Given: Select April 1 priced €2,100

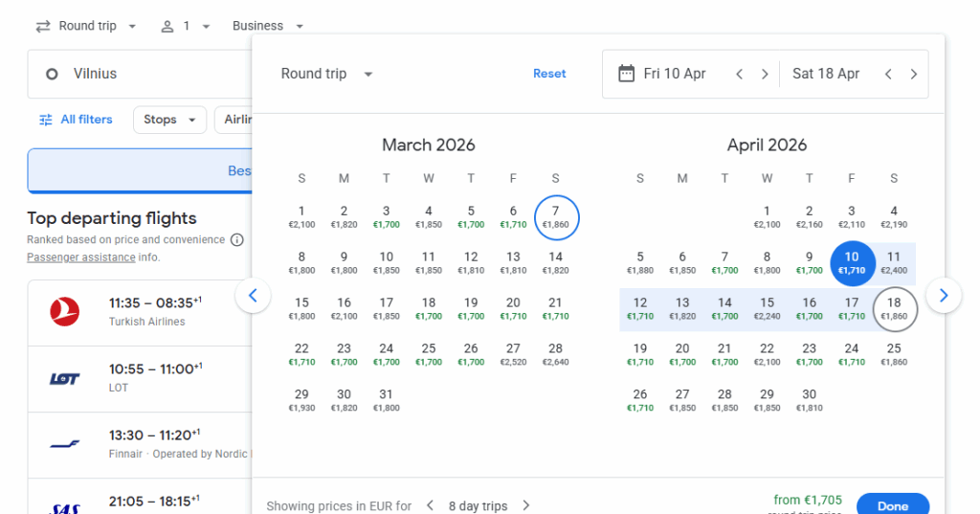Looking at the screenshot, I should (767, 217).
